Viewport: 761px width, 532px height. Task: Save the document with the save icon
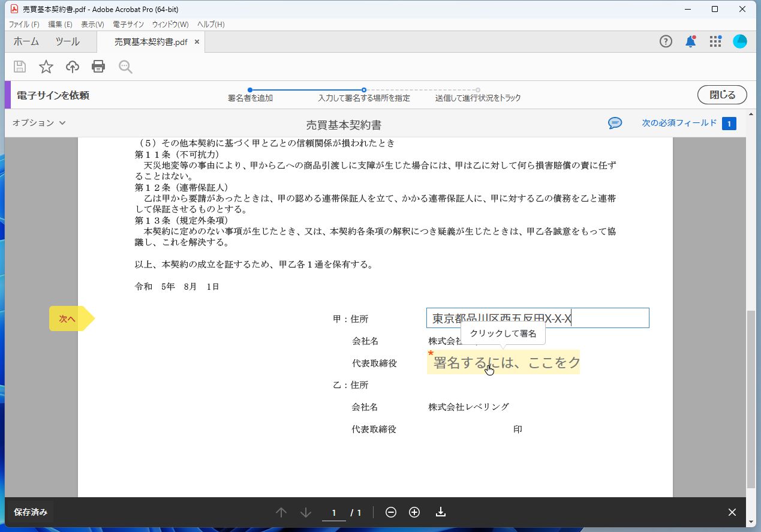pos(19,67)
